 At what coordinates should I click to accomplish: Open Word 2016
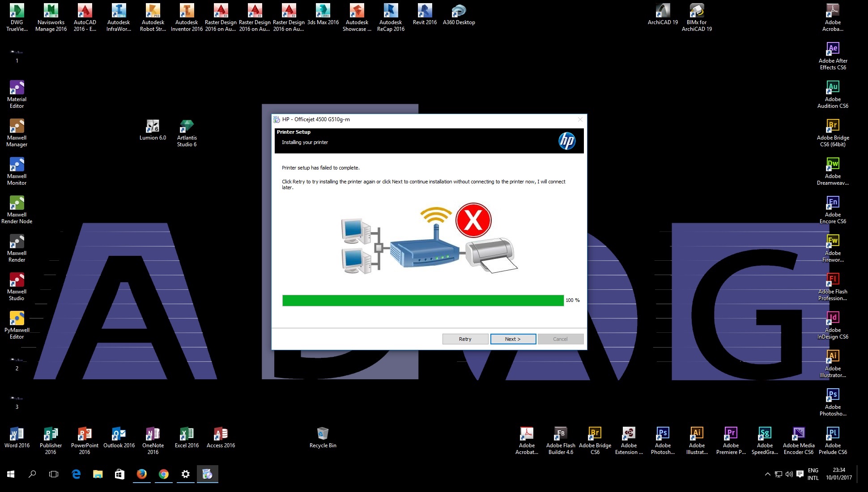(x=17, y=434)
